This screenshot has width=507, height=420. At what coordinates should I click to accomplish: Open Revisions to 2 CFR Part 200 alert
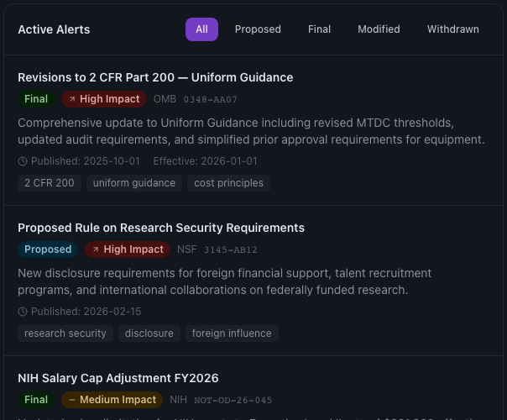155,77
